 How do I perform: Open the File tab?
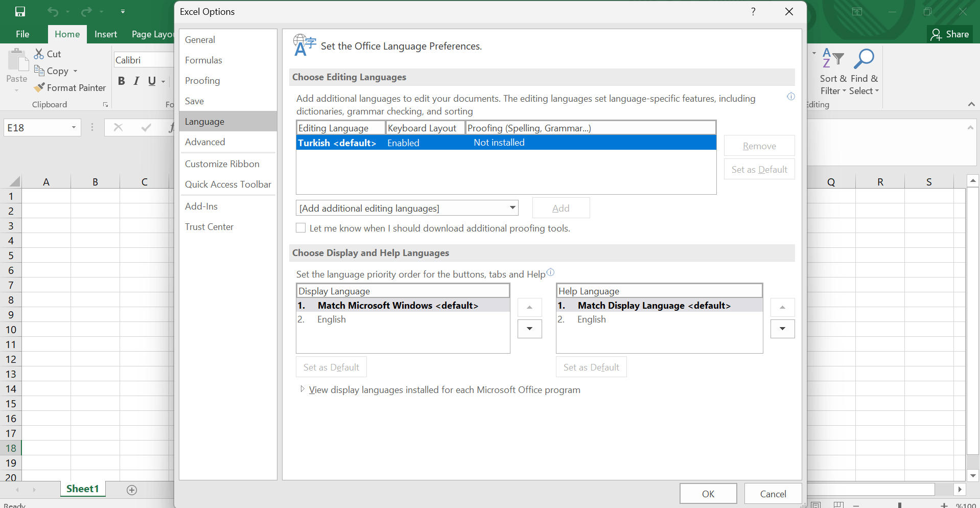pos(22,34)
